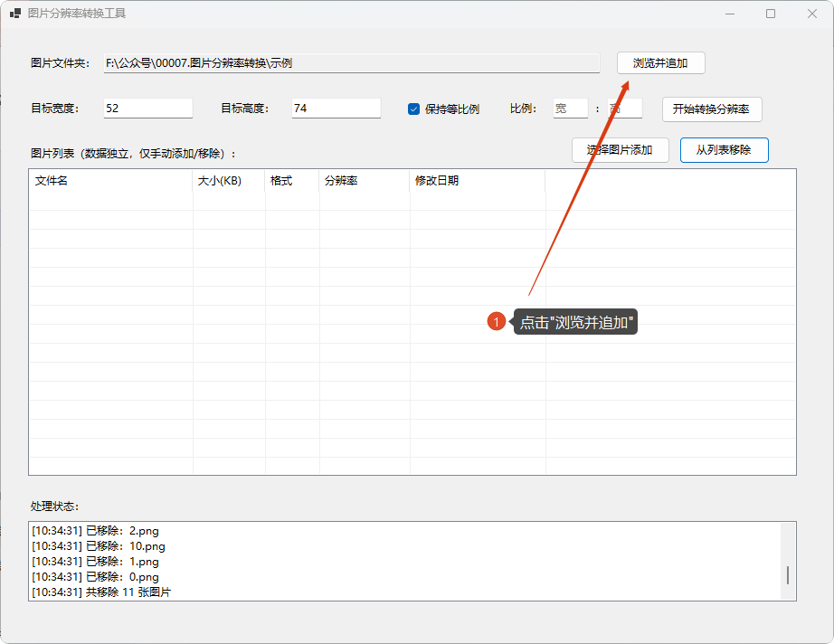This screenshot has height=644, width=834.
Task: Click the app icon in title bar
Action: (x=14, y=14)
